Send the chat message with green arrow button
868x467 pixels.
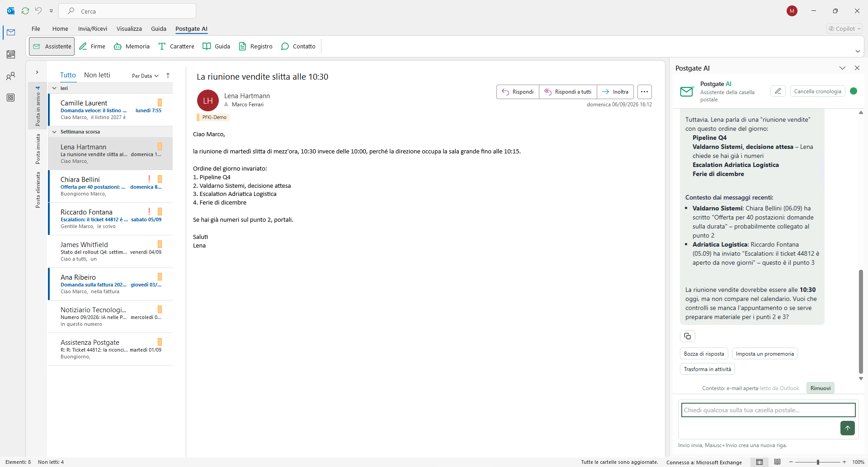848,428
